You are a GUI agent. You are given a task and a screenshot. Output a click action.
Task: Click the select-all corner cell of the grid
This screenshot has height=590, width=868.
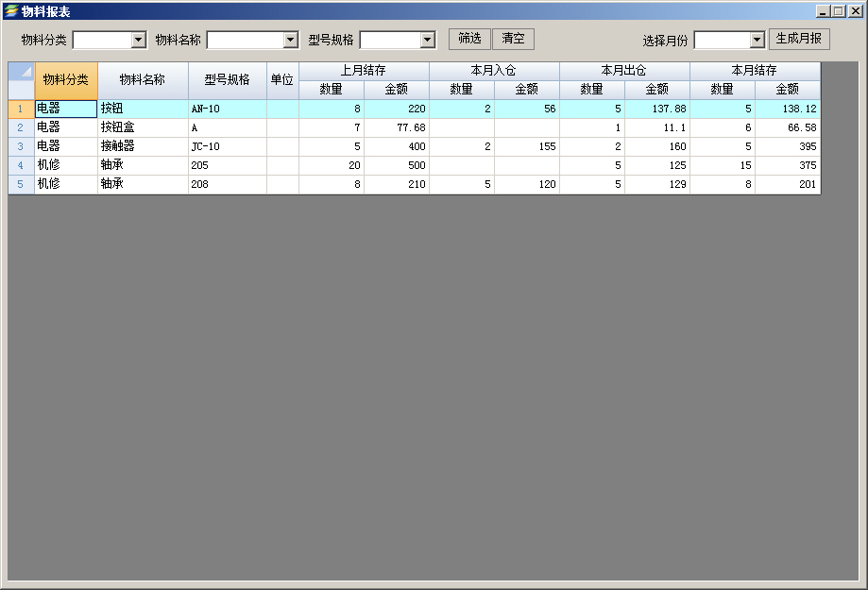coord(21,73)
